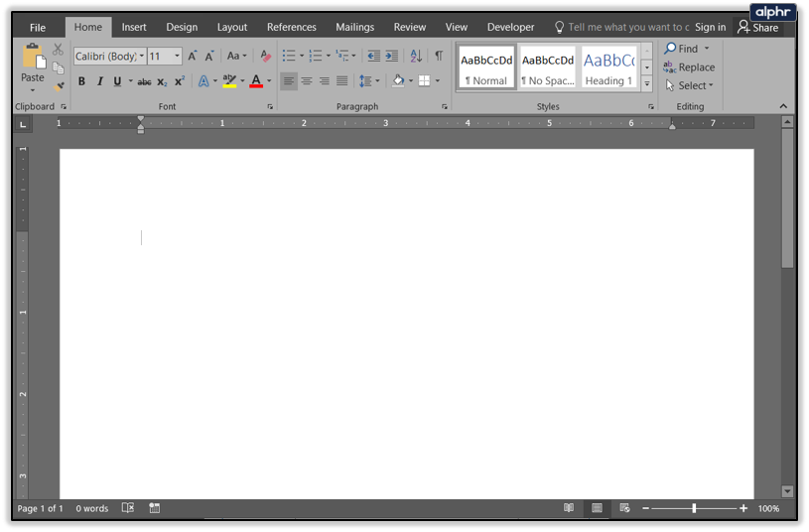
Task: Clear all formatting eraser icon
Action: 265,56
